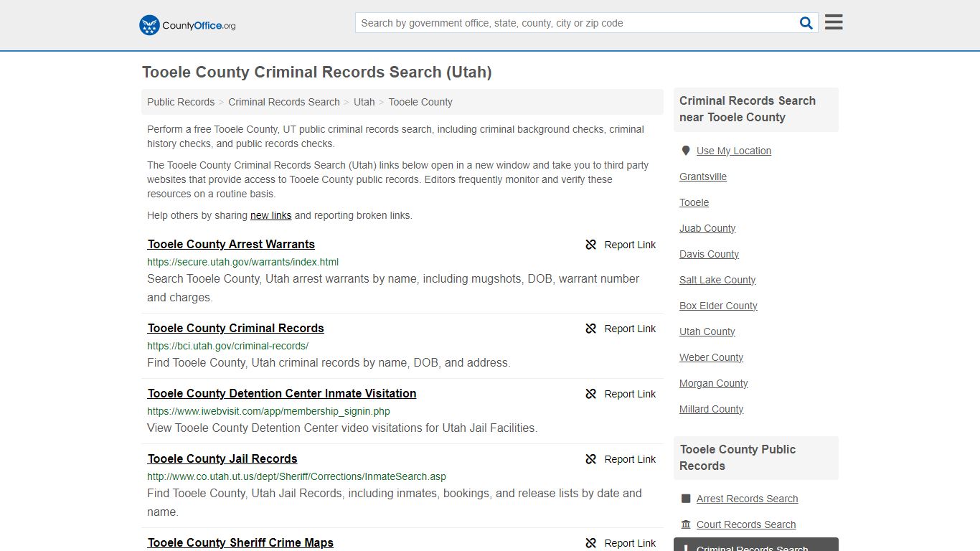This screenshot has height=551, width=980.
Task: Open bci.utah.gov criminal-records URL
Action: pyautogui.click(x=227, y=346)
